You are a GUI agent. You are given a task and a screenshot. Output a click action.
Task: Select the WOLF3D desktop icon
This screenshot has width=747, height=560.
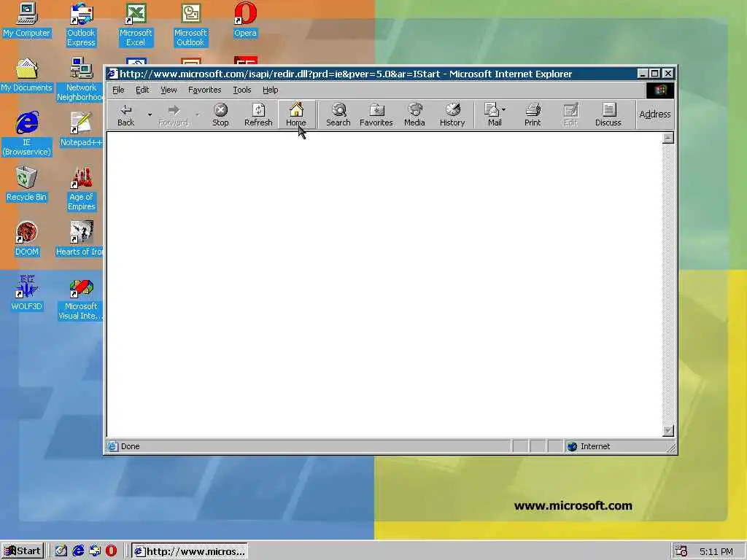pos(26,293)
